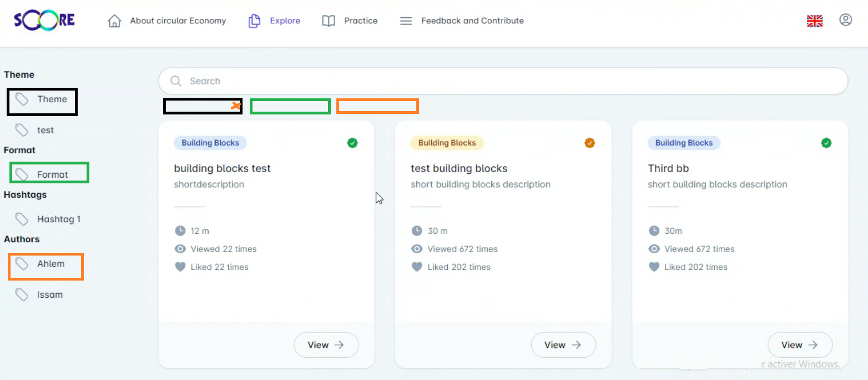Open the user profile icon
The image size is (868, 380).
pos(845,21)
